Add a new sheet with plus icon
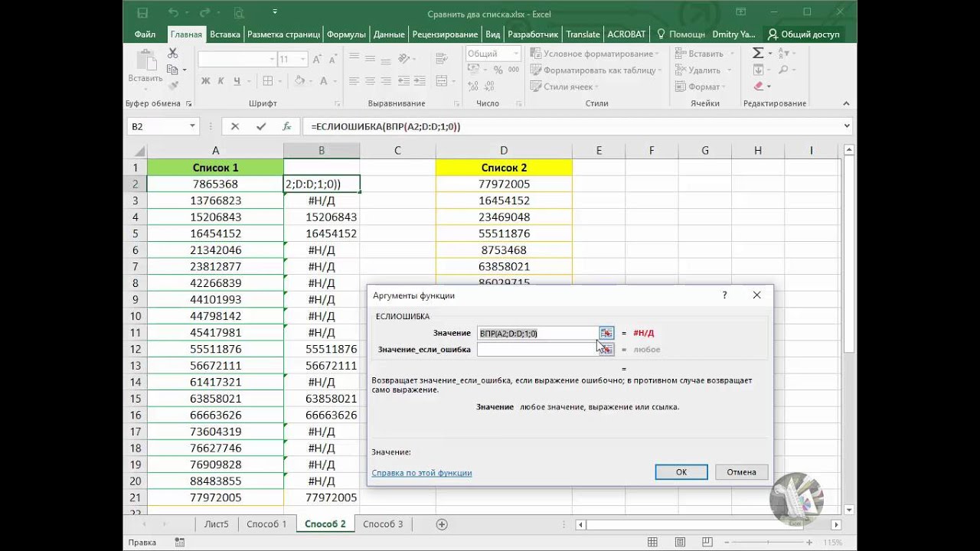The width and height of the screenshot is (980, 551). (442, 524)
